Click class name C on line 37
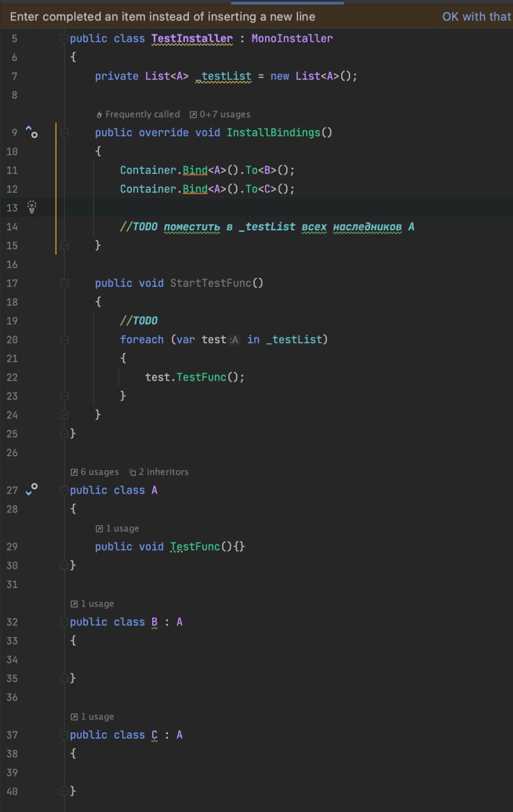 point(154,735)
